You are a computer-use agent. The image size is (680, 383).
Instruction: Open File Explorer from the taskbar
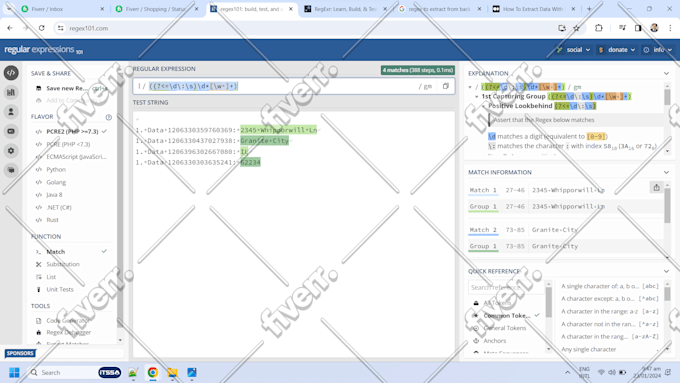point(172,373)
